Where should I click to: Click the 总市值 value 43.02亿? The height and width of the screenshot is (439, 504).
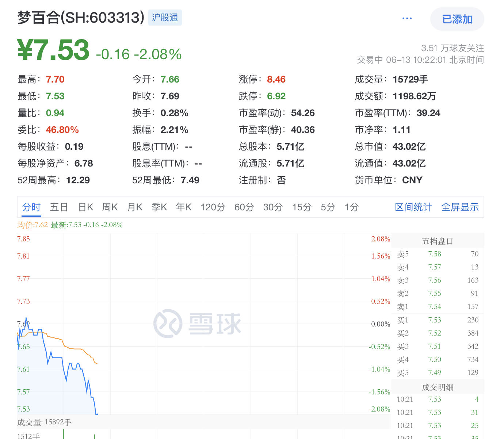point(409,147)
